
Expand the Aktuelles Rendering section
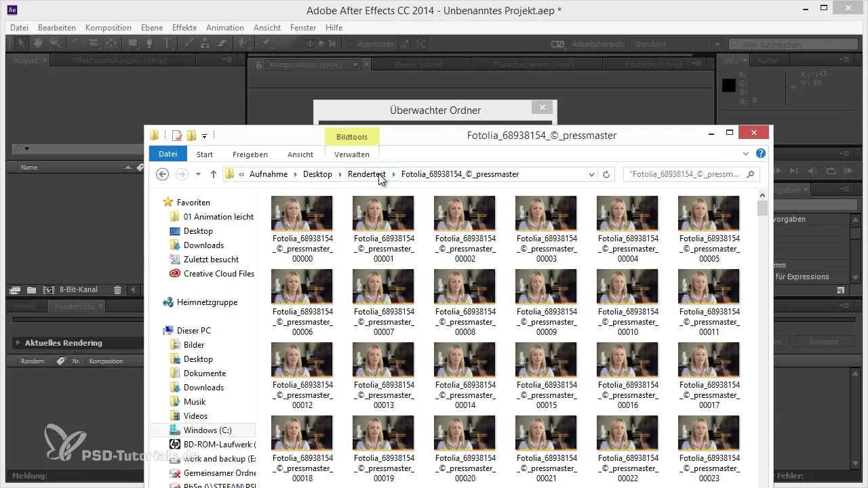pyautogui.click(x=18, y=343)
